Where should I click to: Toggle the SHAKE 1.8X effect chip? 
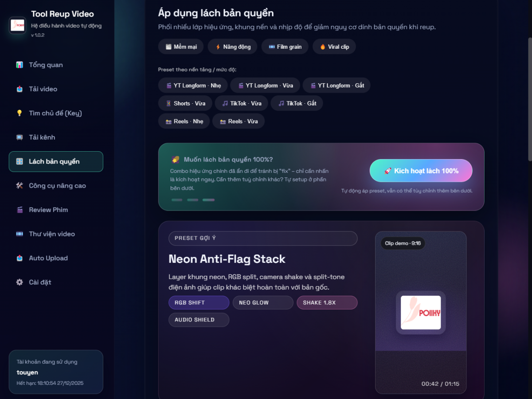click(x=327, y=302)
